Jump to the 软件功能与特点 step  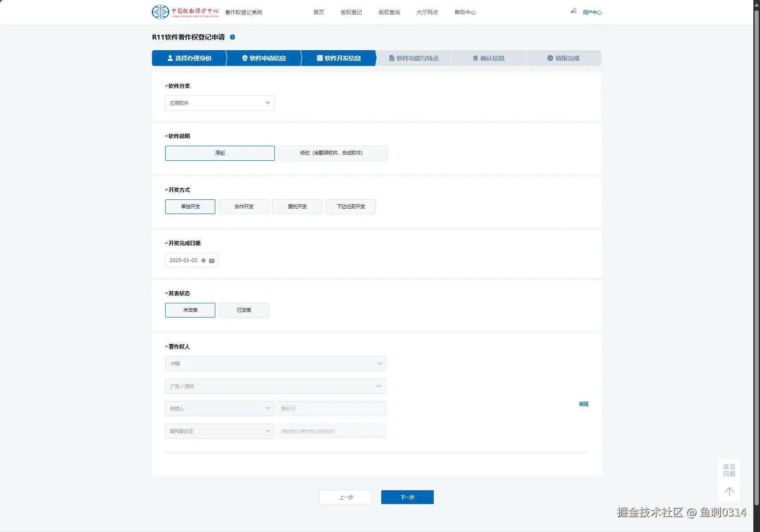tap(414, 58)
